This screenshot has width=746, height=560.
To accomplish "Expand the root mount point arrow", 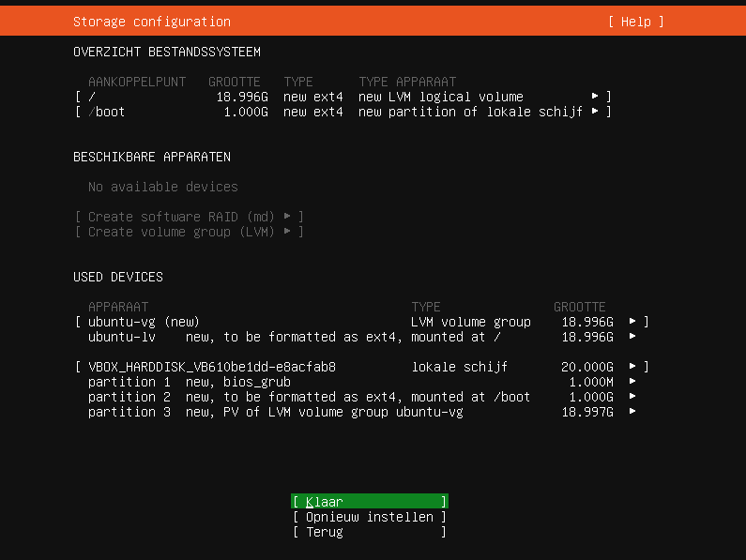I will pos(595,97).
